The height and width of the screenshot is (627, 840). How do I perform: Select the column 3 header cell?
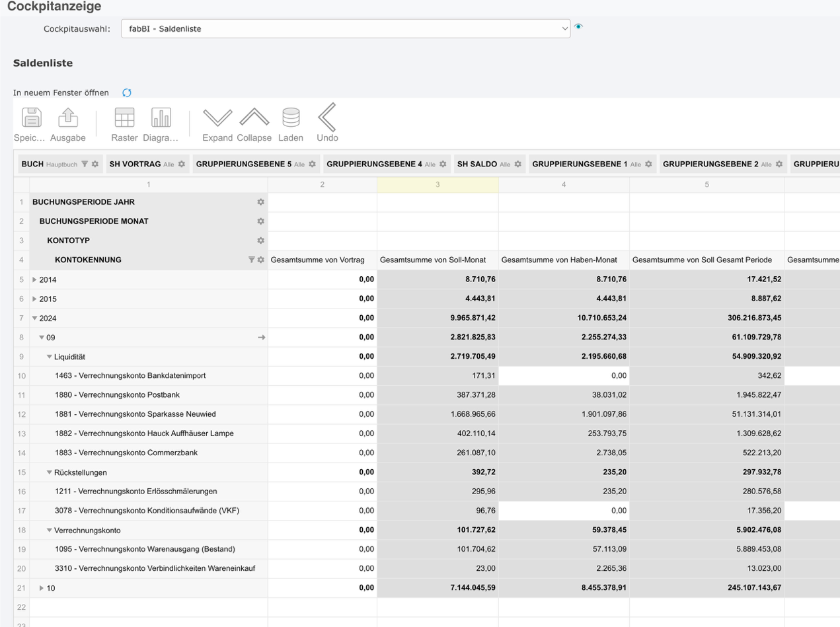tap(438, 184)
